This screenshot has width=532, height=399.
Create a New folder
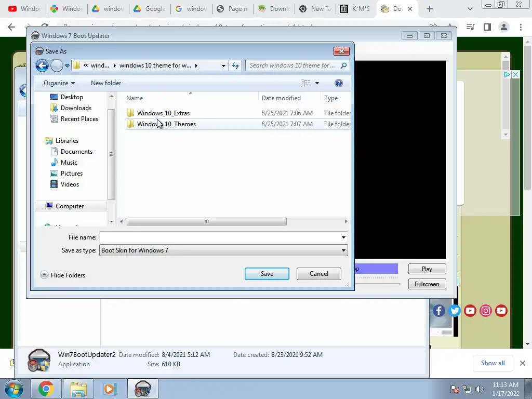point(106,83)
